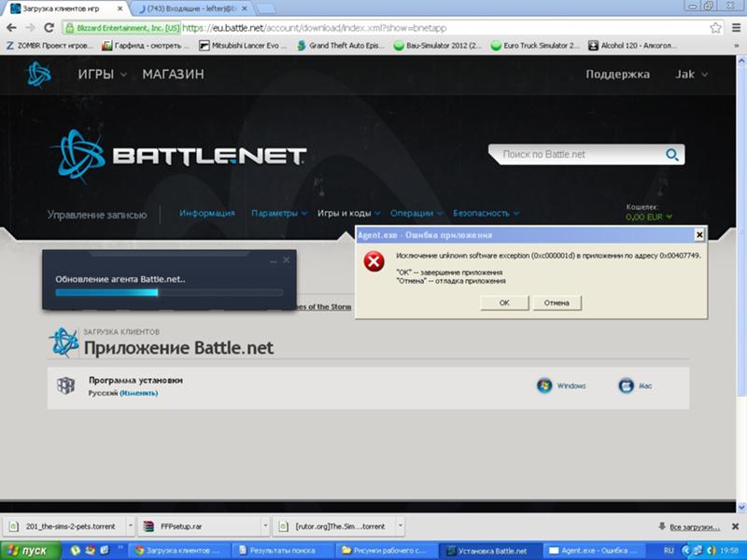Viewport: 747px width, 560px height.
Task: Open the ZOMBR bookmark
Action: click(x=49, y=46)
